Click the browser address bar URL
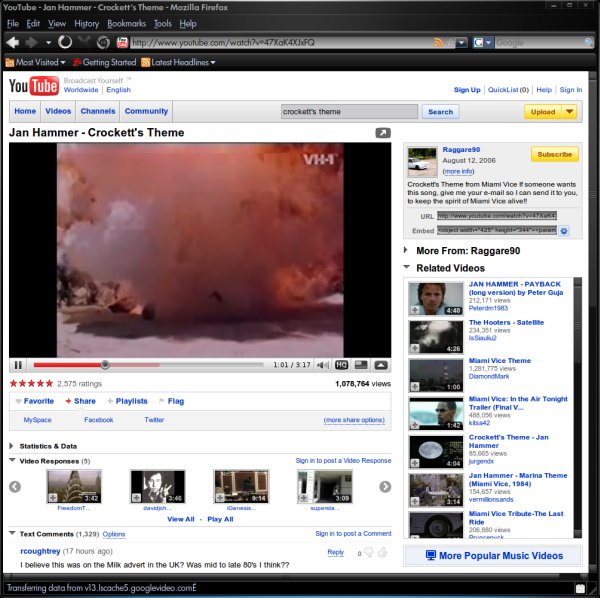 (x=281, y=42)
